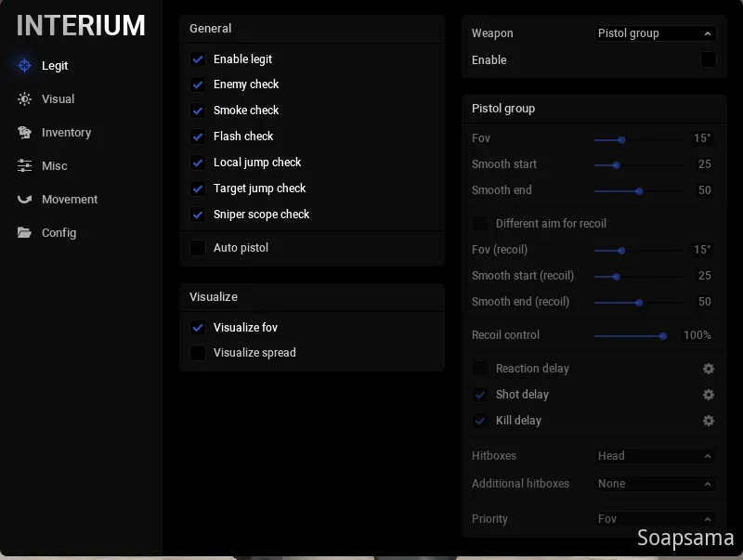The image size is (743, 560).
Task: Switch to the Movement tab
Action: (69, 200)
